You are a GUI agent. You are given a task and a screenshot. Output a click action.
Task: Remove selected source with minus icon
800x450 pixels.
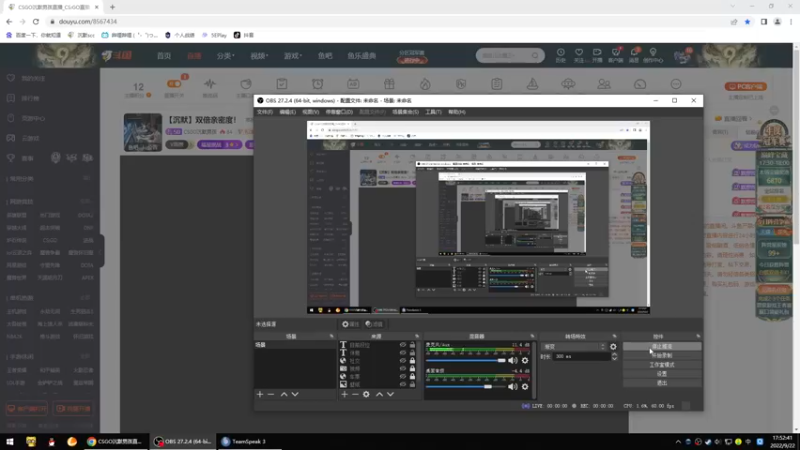[355, 394]
